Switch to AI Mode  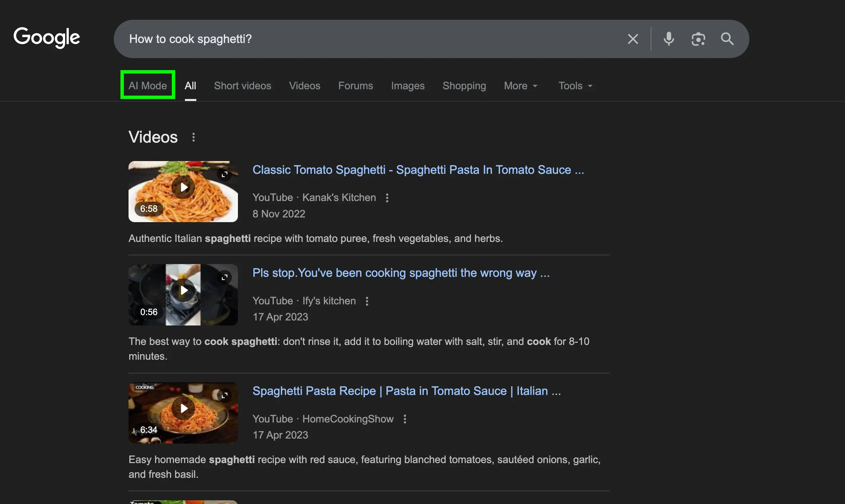coord(147,85)
